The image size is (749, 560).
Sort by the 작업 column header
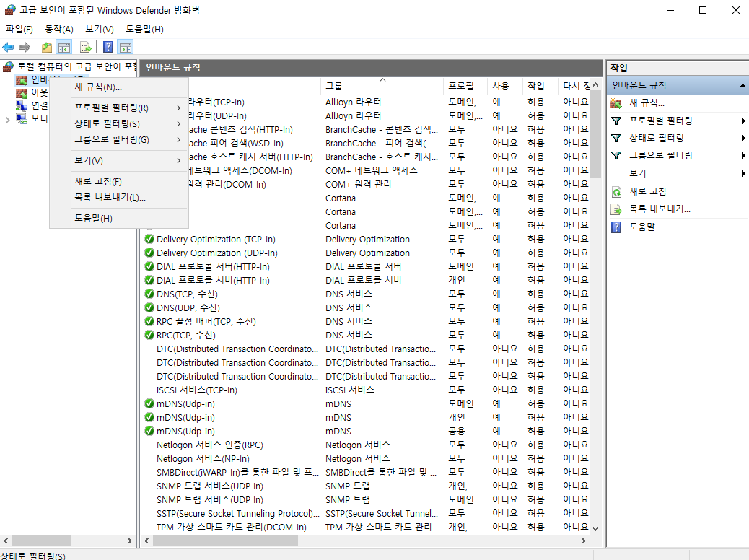pos(540,86)
